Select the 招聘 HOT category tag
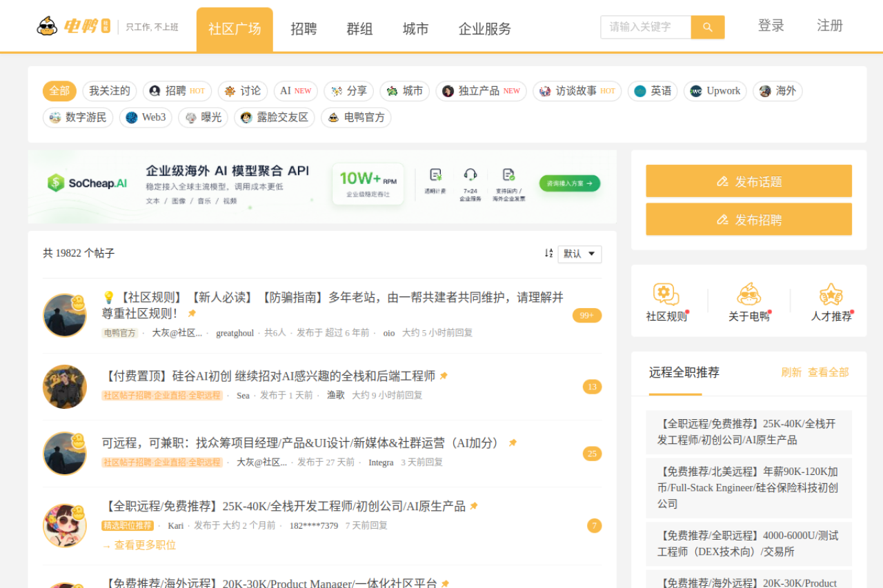This screenshot has height=588, width=883. coord(177,91)
